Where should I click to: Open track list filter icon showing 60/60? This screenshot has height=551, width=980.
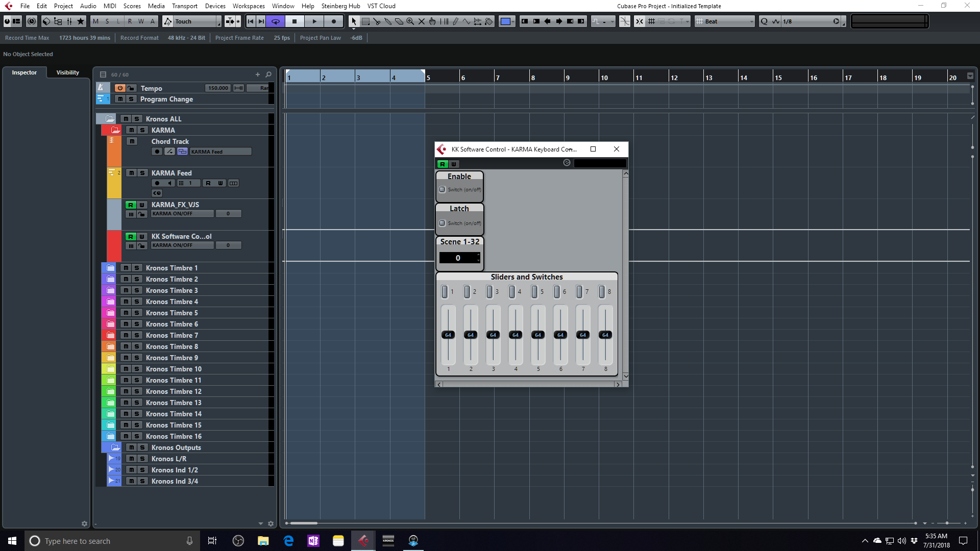tap(103, 74)
